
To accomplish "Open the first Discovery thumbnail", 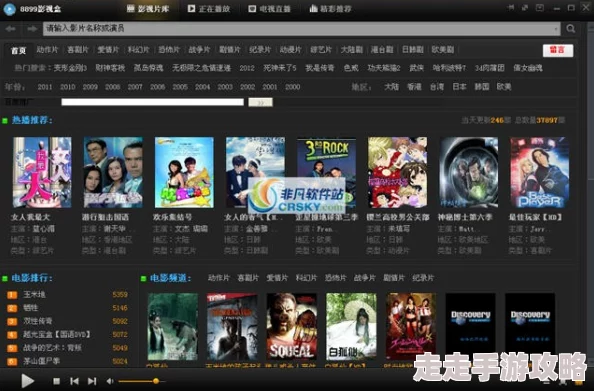I will click(471, 327).
